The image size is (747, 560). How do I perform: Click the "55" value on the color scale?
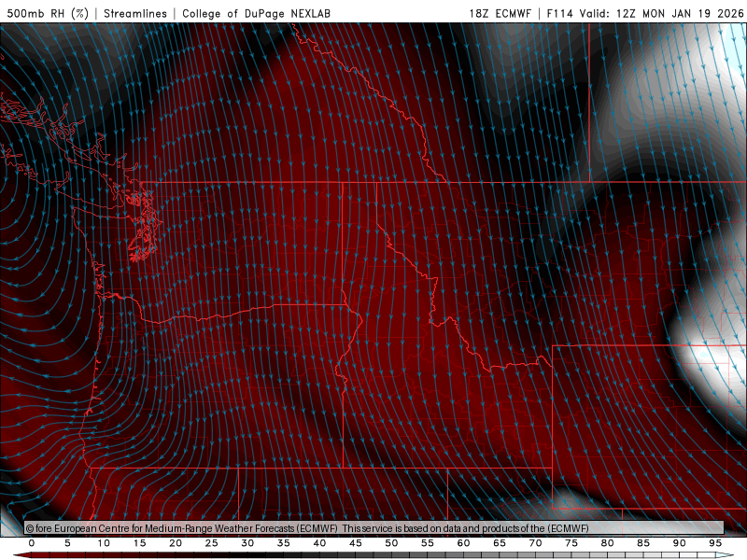(x=428, y=543)
